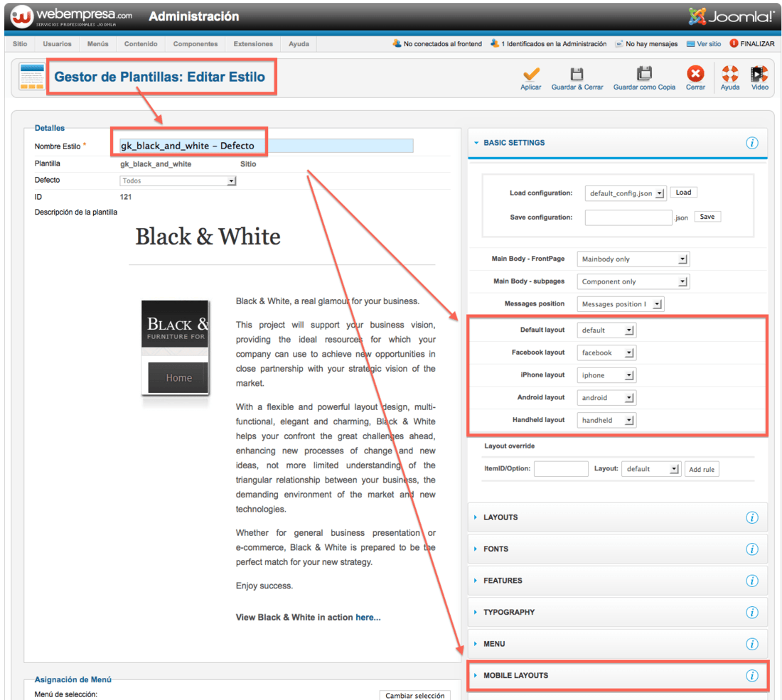Click the ItemID/Option input field
This screenshot has height=700, width=782.
561,469
